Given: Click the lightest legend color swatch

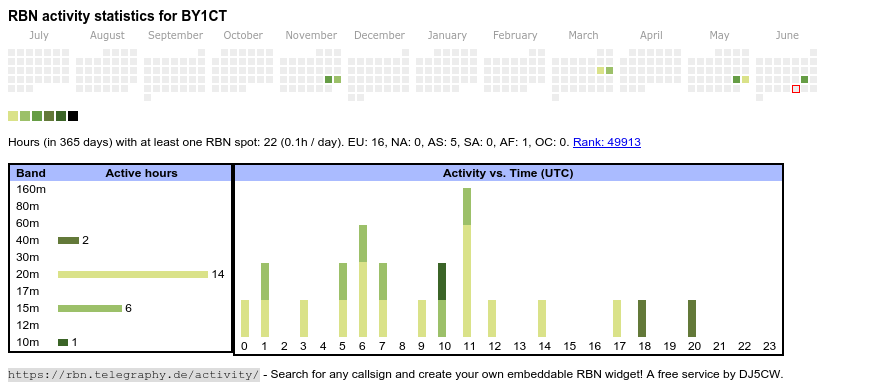Looking at the screenshot, I should 13,116.
